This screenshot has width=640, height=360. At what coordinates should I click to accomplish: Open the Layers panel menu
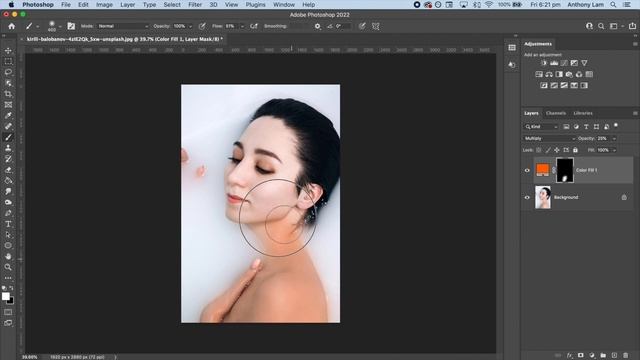coord(635,113)
